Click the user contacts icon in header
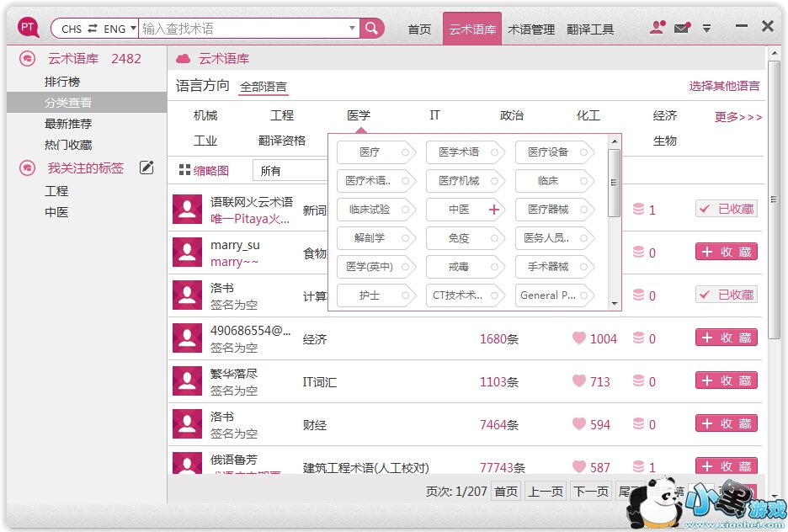This screenshot has height=532, width=788. pos(657,28)
